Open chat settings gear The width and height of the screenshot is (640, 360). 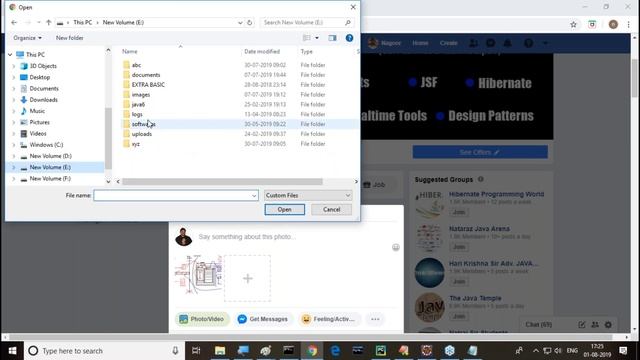(608, 325)
